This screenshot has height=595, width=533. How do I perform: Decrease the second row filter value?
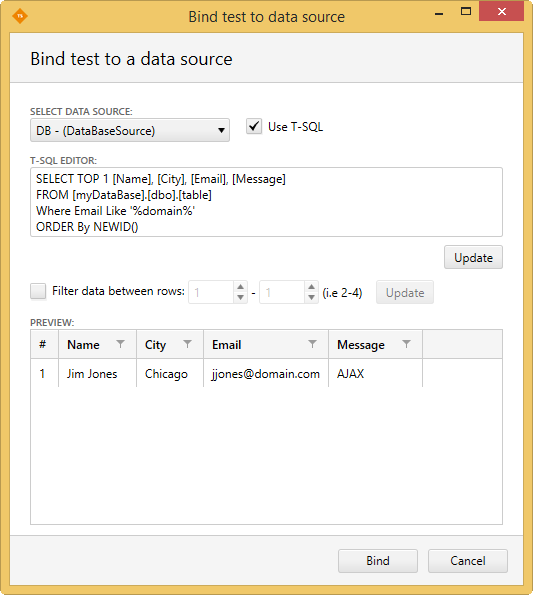[x=311, y=298]
